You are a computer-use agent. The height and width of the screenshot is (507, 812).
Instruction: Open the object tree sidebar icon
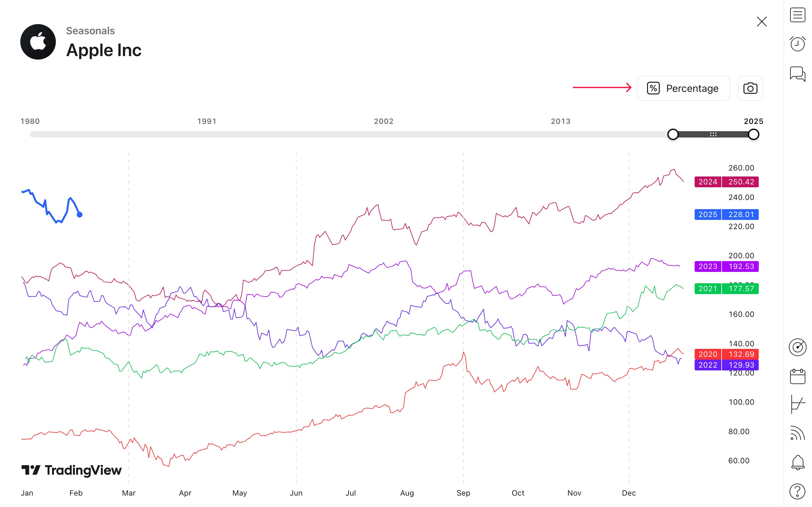pos(797,404)
